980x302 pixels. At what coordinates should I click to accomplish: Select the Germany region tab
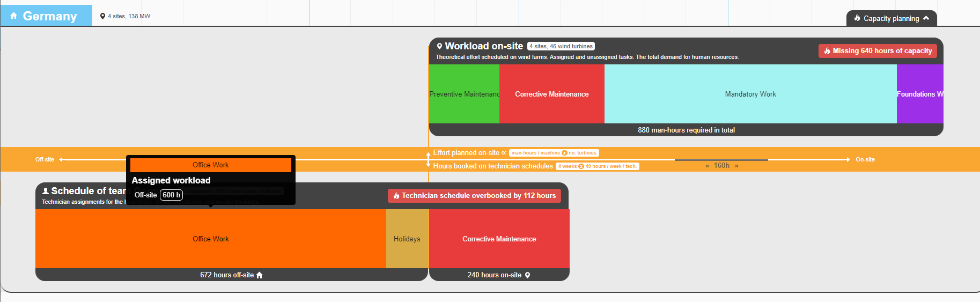pyautogui.click(x=46, y=16)
